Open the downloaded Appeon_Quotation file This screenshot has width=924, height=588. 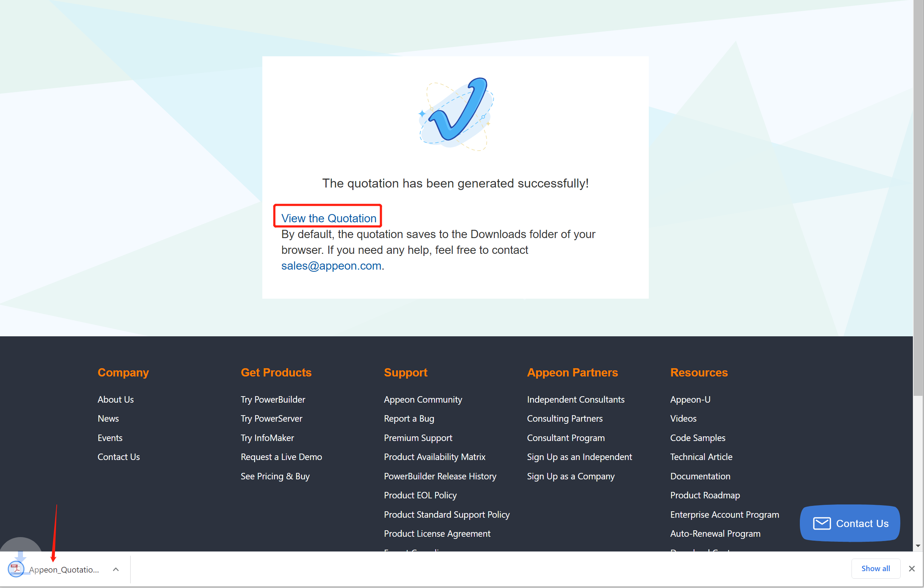(64, 569)
